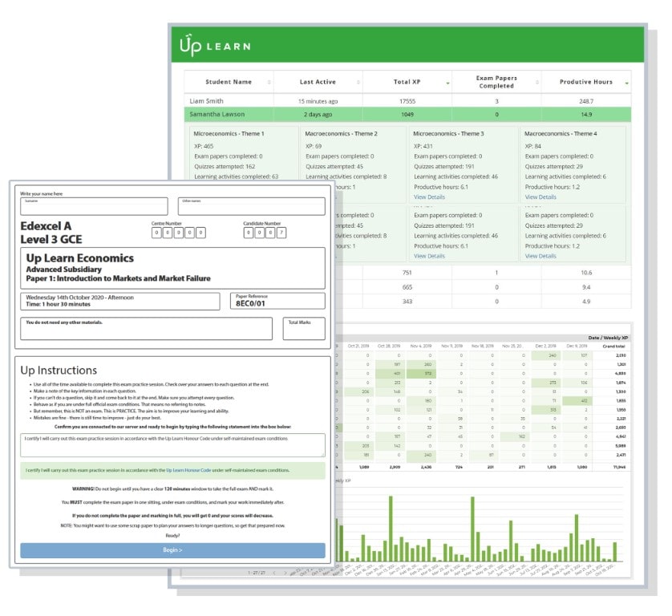Open View Details in Macroeconomics - Theme 4 card

click(540, 197)
